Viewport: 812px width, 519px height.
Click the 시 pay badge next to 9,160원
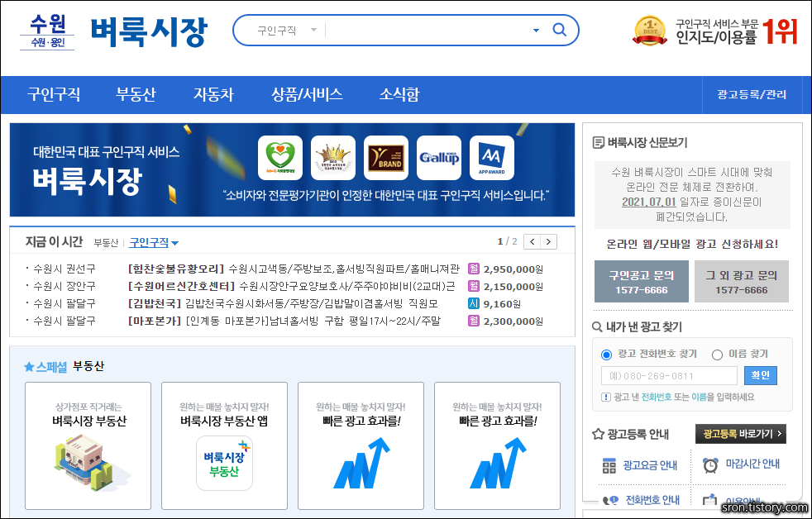473,303
